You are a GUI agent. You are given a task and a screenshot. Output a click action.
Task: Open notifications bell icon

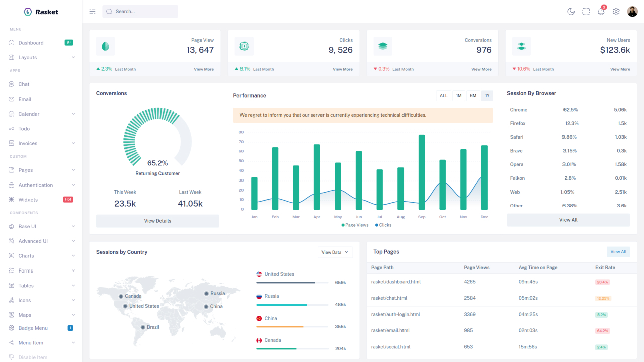(x=601, y=12)
